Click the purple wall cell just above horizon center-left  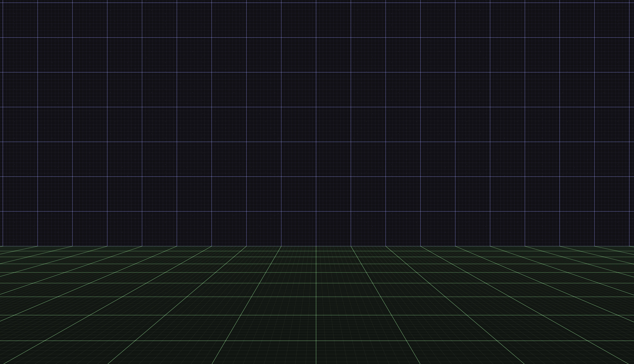299,229
